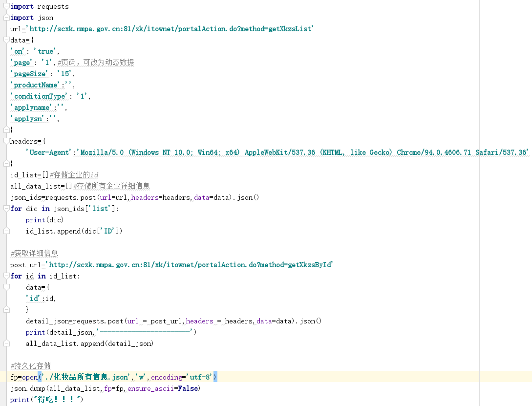Image resolution: width=532 pixels, height=406 pixels.
Task: Click the 'pageSize' dictionary key
Action: [30, 74]
